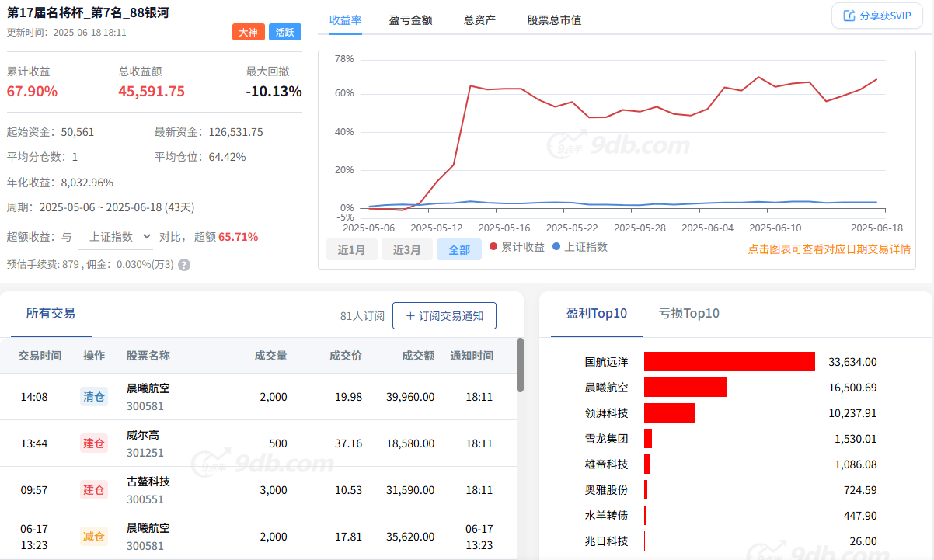Click the -10.13% max drawdown value
Screen dimensions: 934x560
pos(274,92)
